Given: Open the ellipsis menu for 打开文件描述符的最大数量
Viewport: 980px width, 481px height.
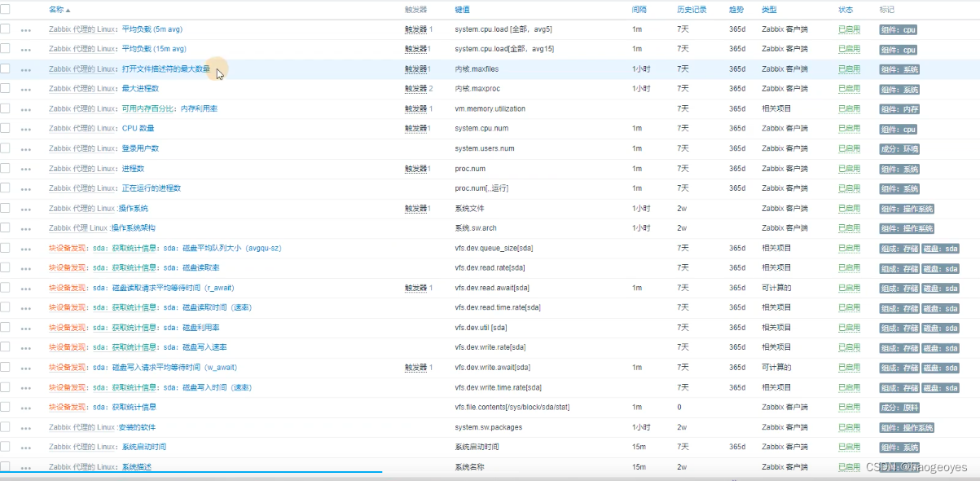Looking at the screenshot, I should 26,70.
